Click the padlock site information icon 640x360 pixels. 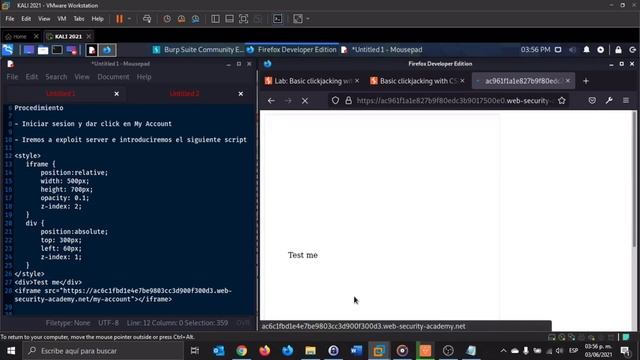[349, 100]
